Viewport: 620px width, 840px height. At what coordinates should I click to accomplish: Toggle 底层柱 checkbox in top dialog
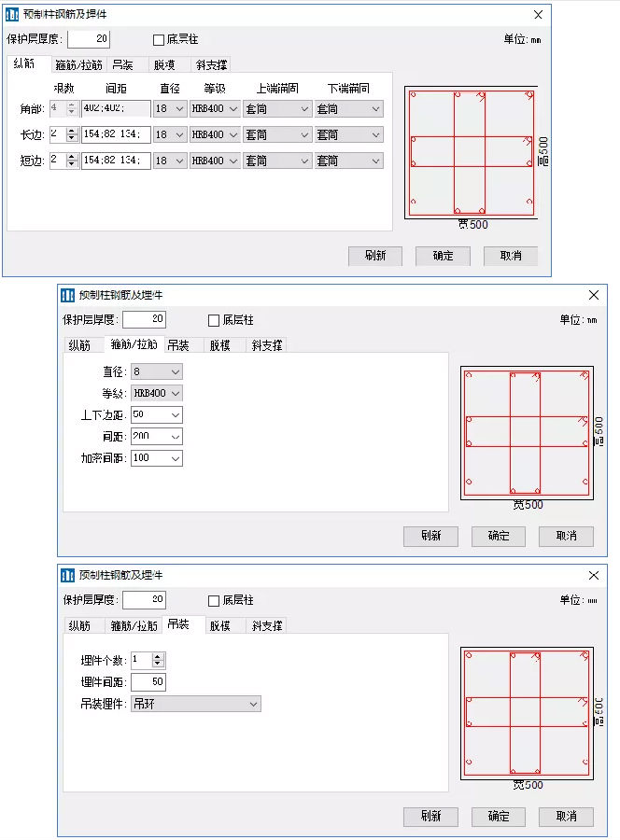click(159, 40)
